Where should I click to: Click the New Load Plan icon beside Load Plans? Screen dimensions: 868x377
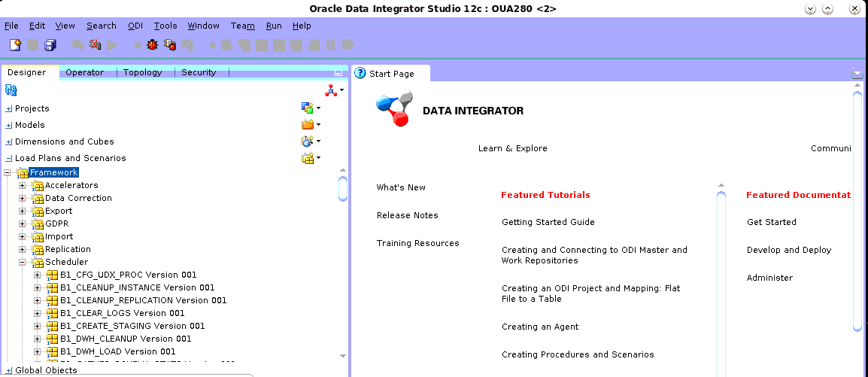(307, 158)
